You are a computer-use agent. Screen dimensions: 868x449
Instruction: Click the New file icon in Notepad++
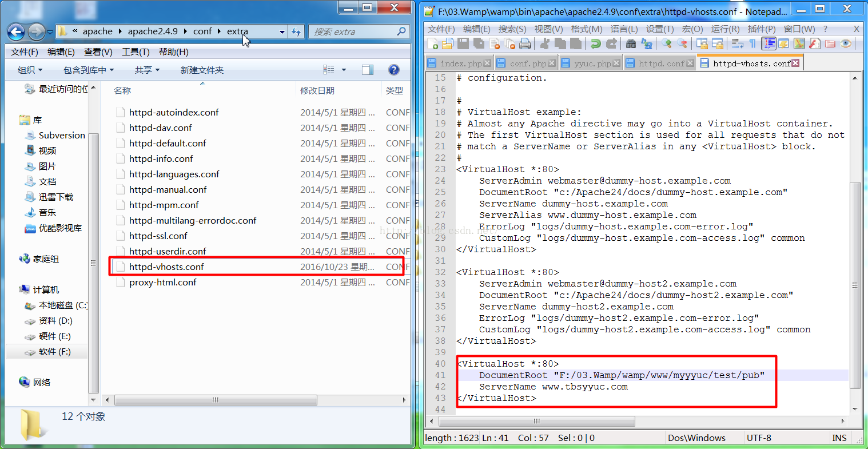click(x=433, y=43)
